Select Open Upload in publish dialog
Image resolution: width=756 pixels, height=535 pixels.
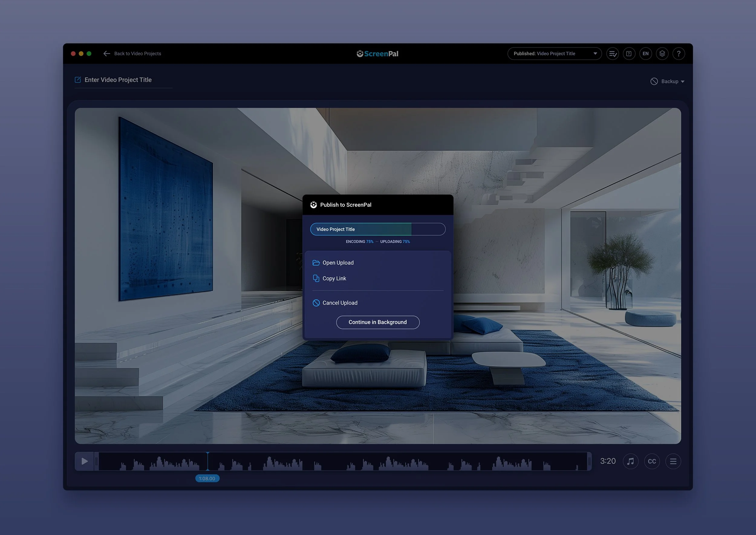pos(338,263)
